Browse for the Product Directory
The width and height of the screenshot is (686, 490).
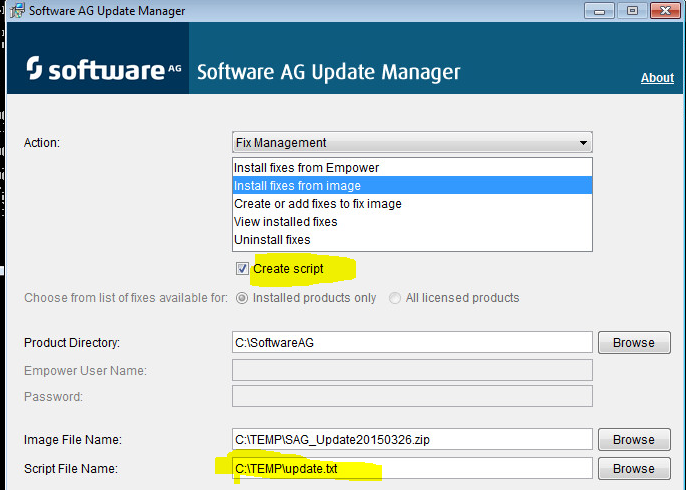[x=634, y=342]
